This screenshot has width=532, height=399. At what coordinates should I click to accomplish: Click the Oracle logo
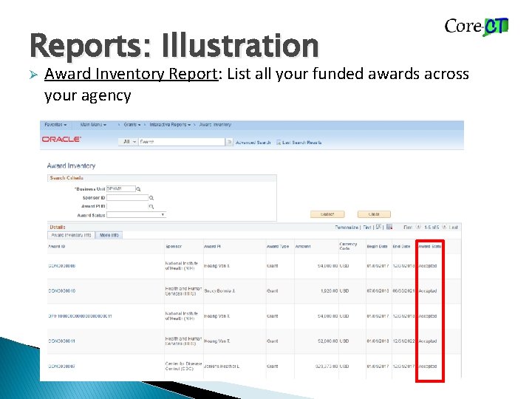pyautogui.click(x=61, y=139)
